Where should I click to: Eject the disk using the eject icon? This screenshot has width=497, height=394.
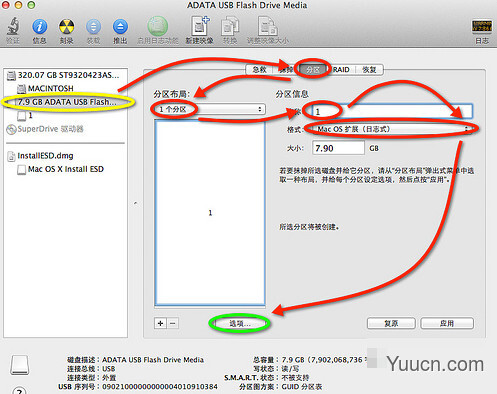120,26
